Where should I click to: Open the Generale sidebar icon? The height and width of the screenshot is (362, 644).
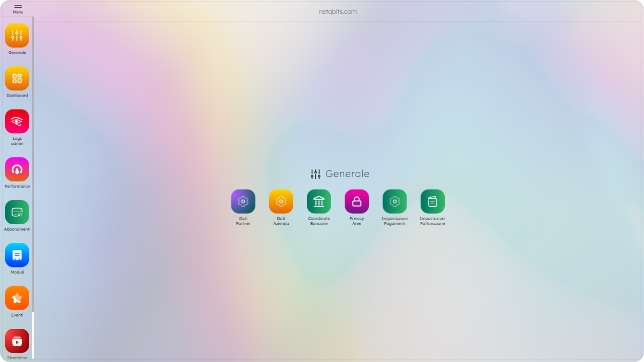click(17, 36)
